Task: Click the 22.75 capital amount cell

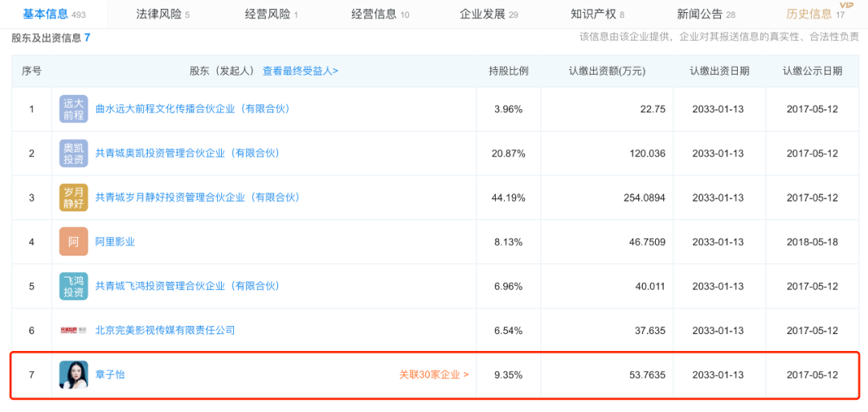Action: click(607, 109)
